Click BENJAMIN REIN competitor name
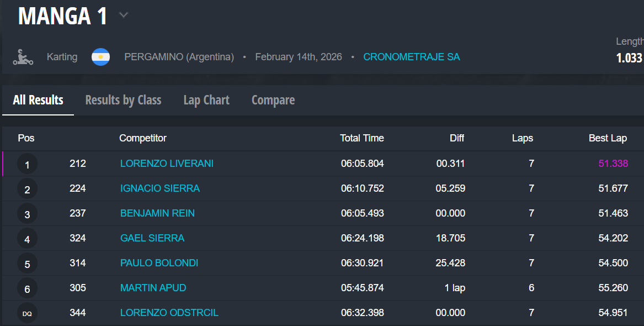Image resolution: width=644 pixels, height=326 pixels. 157,213
